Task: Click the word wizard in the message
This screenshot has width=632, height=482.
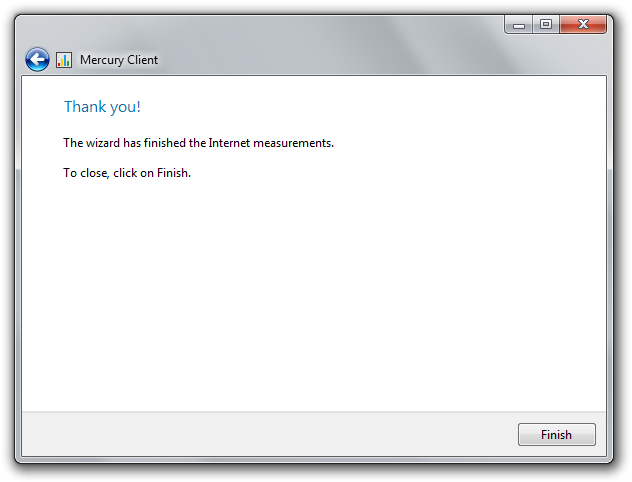Action: (x=103, y=143)
